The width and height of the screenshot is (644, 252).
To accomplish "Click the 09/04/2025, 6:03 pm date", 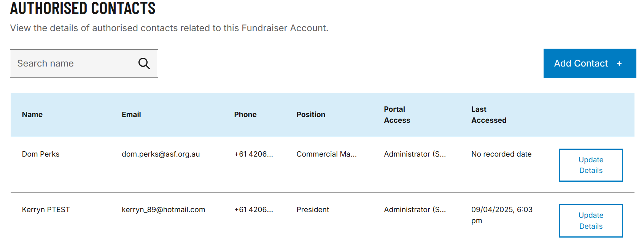I will pyautogui.click(x=502, y=215).
